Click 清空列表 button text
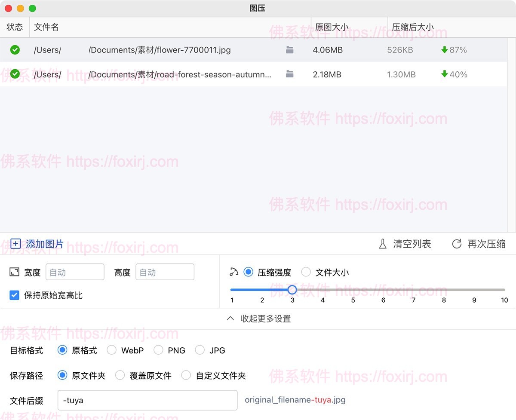This screenshot has width=516, height=420. 412,244
